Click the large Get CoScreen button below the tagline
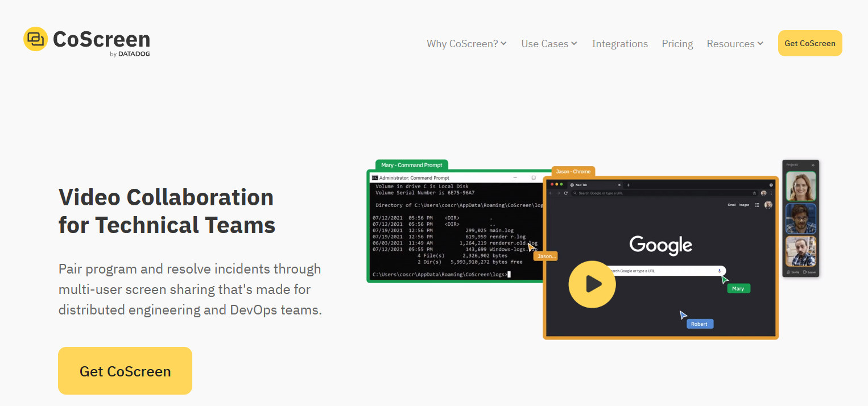The width and height of the screenshot is (868, 406). (x=125, y=371)
